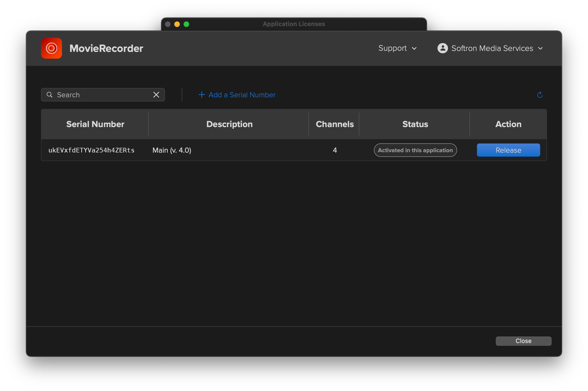Select serial number ukEVxfdETYVa254h4ZERts
The height and width of the screenshot is (391, 588).
click(x=91, y=150)
